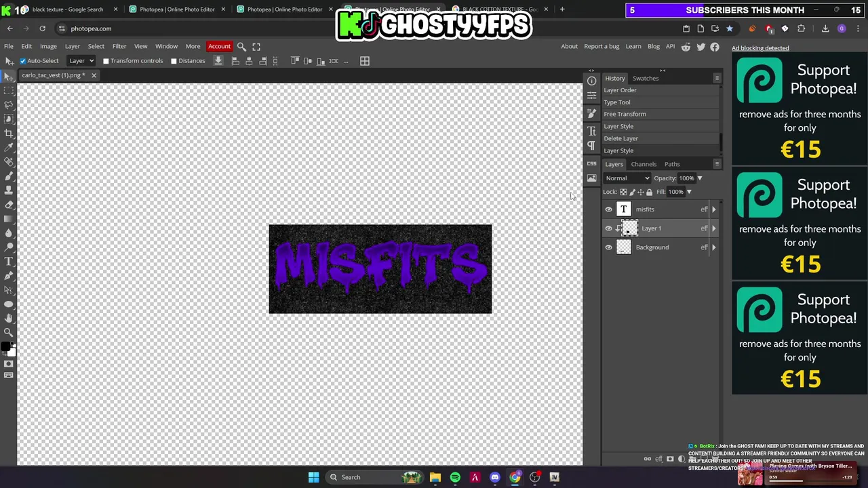The image size is (868, 488).
Task: Toggle lock transparent pixels icon
Action: click(x=623, y=192)
